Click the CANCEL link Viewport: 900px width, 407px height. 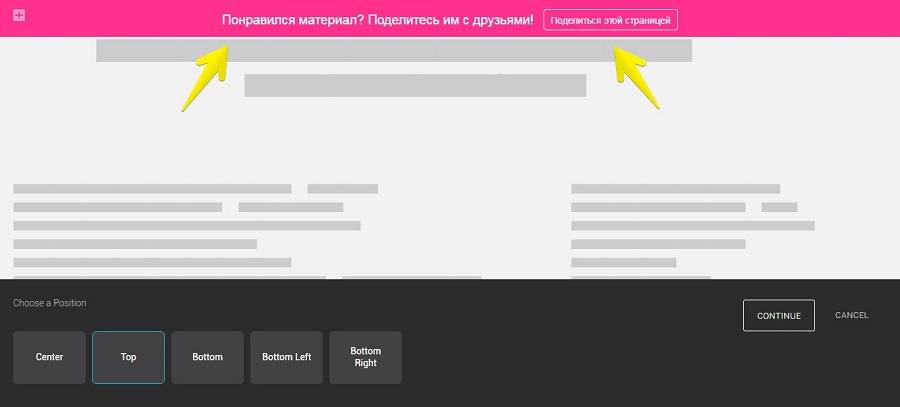pyautogui.click(x=852, y=315)
